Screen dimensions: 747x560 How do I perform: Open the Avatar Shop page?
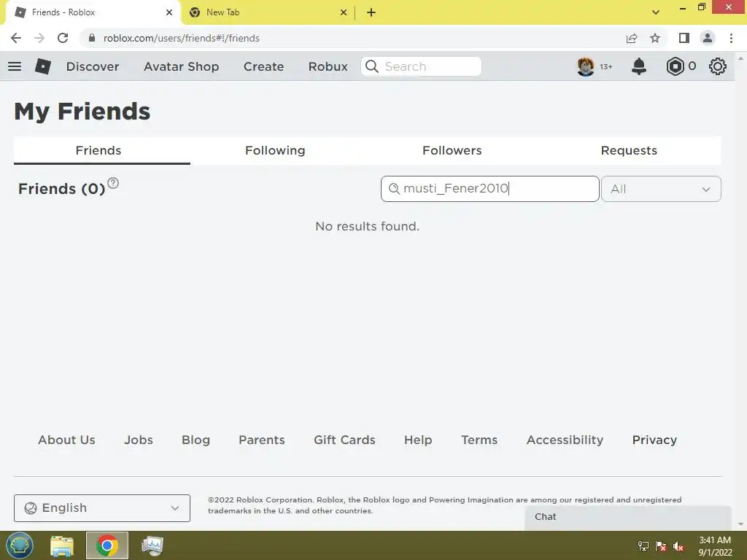182,66
